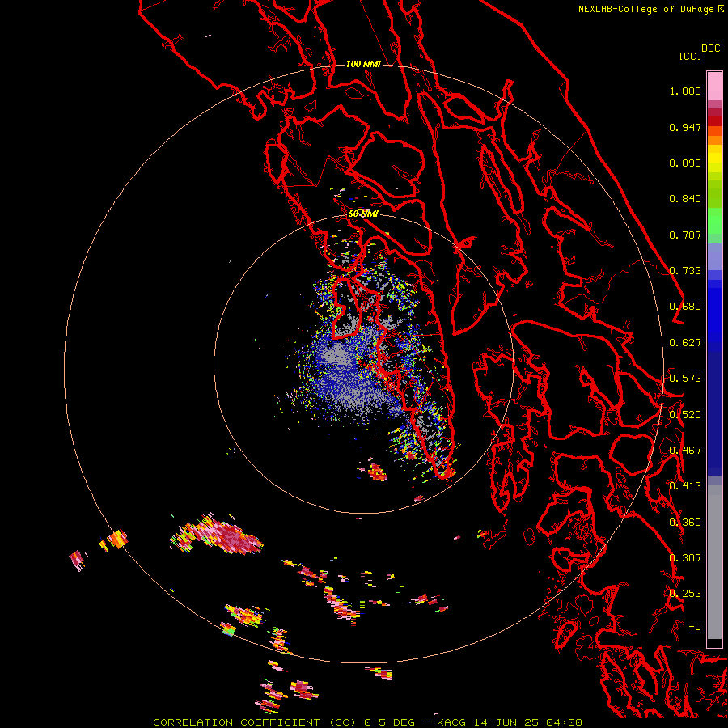Image resolution: width=728 pixels, height=728 pixels.
Task: Click the TH threshold label
Action: click(695, 630)
